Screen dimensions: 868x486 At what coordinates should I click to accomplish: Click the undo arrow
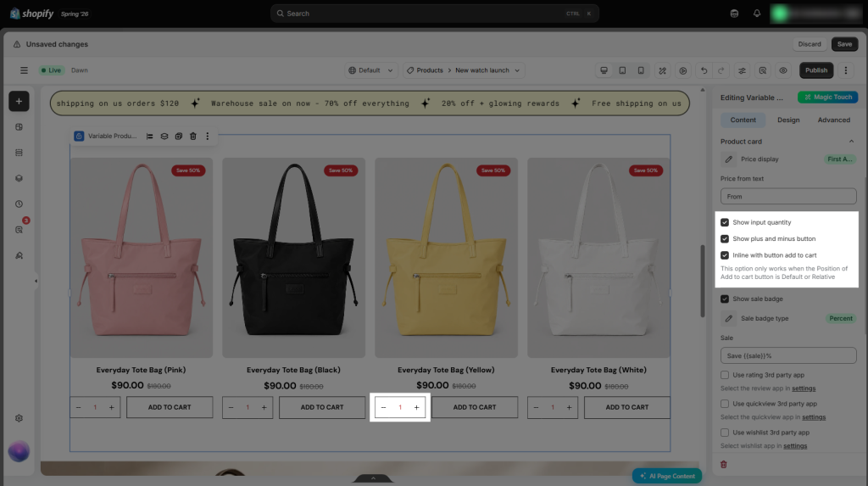(x=704, y=70)
